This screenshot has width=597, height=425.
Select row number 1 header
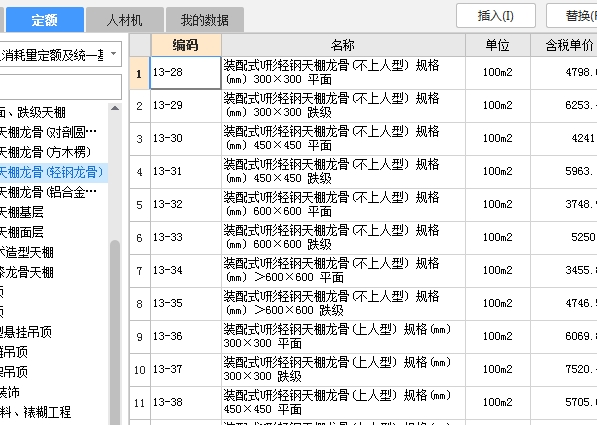pyautogui.click(x=140, y=73)
